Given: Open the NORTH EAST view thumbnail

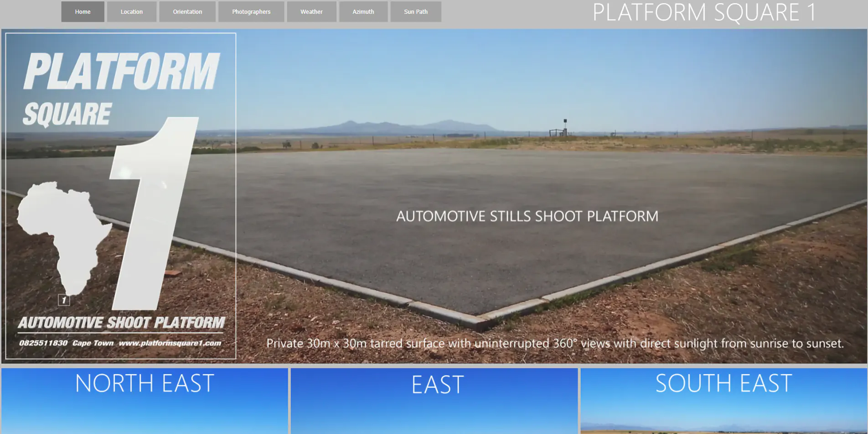Looking at the screenshot, I should [x=144, y=401].
